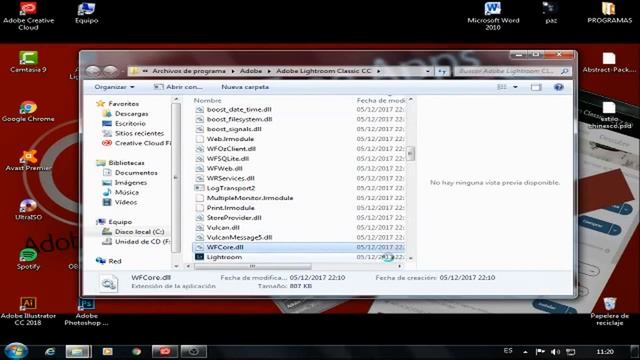
Task: Expand the arrow after Adobe Lightroom Classic CC
Action: click(x=378, y=71)
